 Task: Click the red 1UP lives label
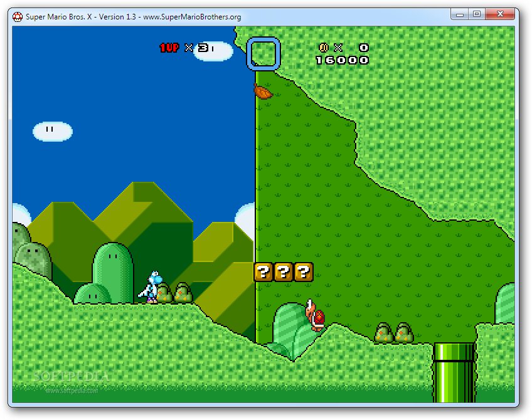[169, 48]
